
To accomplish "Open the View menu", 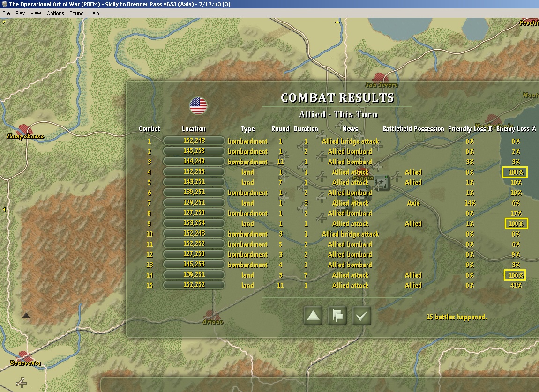I will point(36,13).
